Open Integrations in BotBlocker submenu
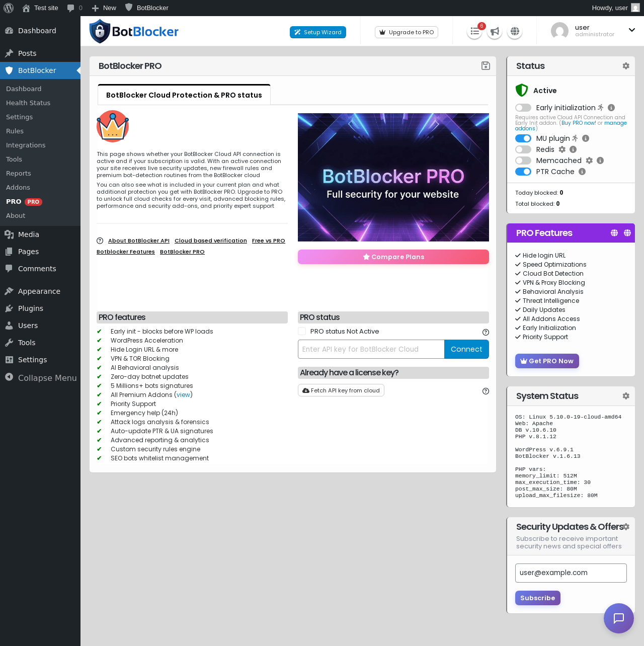The height and width of the screenshot is (646, 644). coord(26,145)
